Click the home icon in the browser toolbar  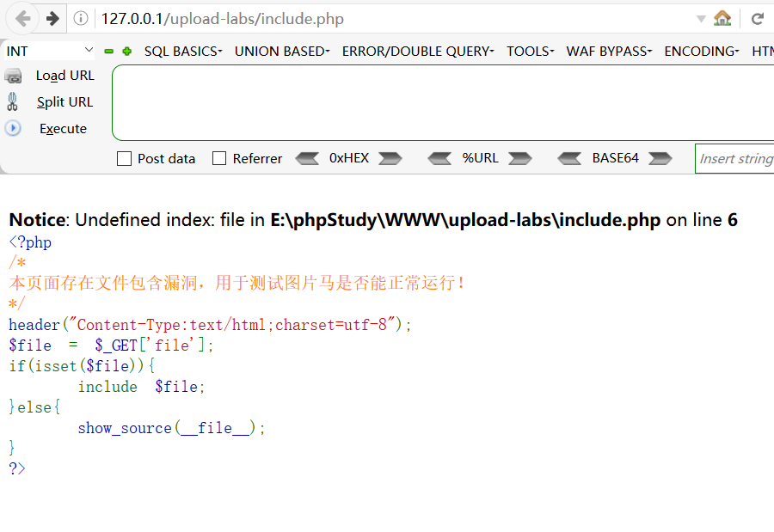pos(722,17)
